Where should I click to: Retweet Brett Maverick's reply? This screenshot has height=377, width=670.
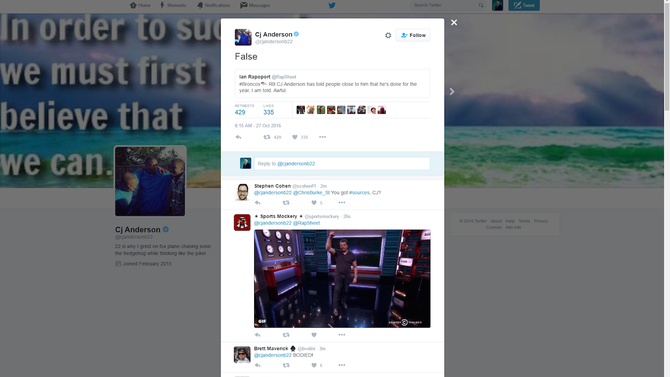click(x=286, y=365)
